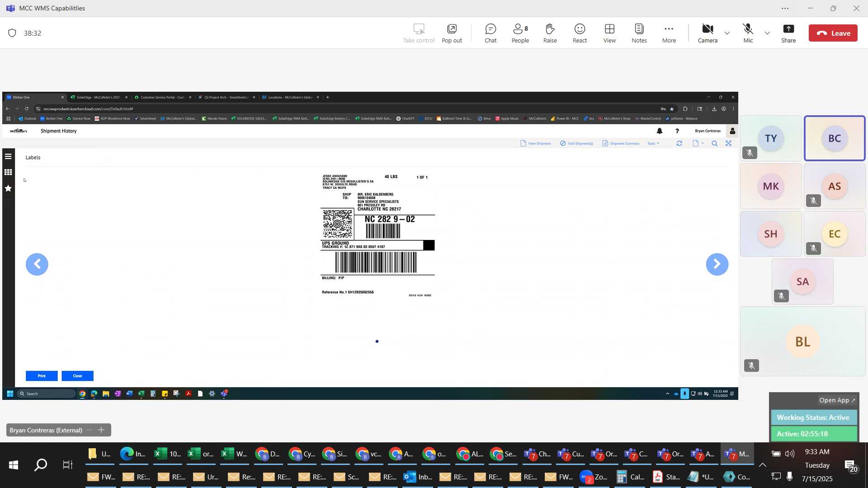Open the hamburger menu in Körber sidebar

pos(8,156)
